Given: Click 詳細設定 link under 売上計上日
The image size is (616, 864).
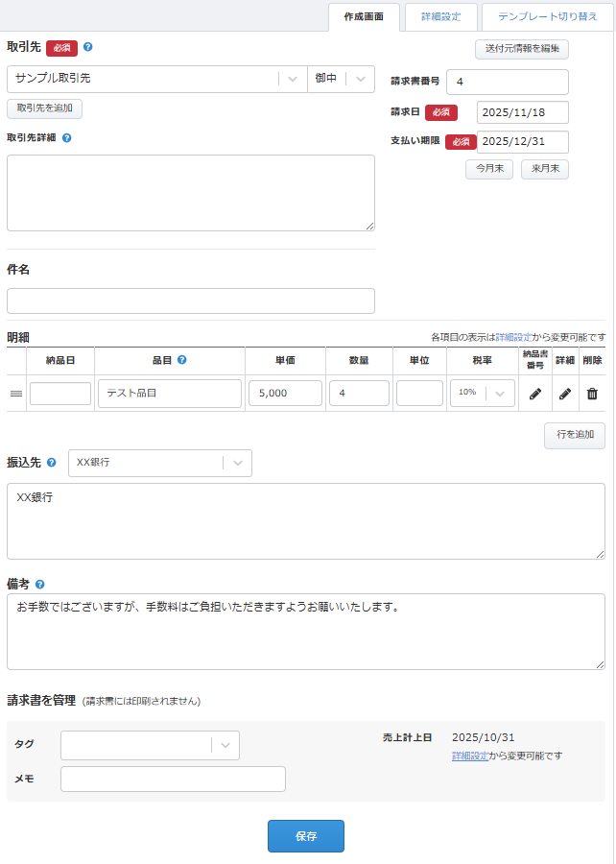Looking at the screenshot, I should point(469,756).
